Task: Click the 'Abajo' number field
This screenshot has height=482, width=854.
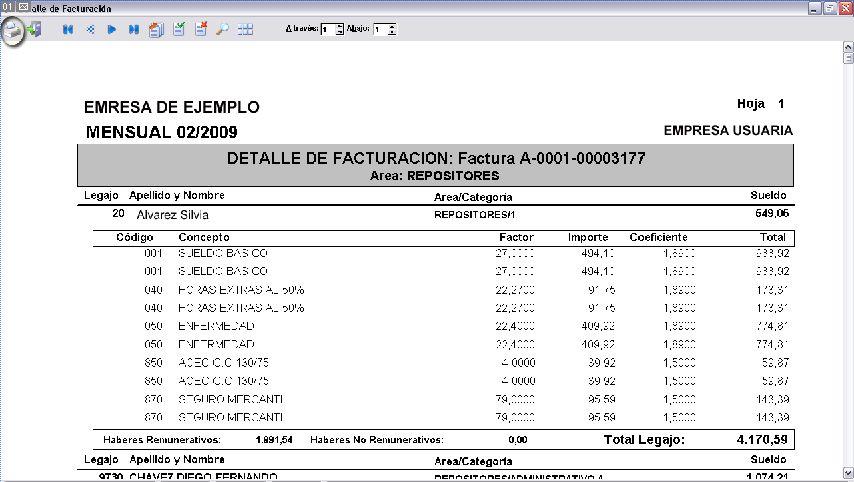Action: click(379, 30)
